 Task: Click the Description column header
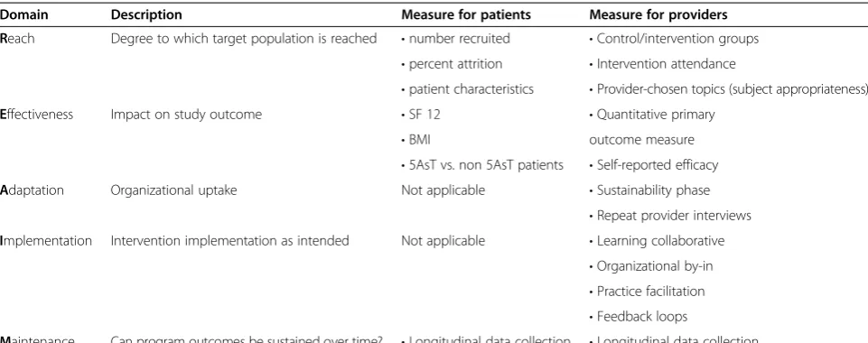(146, 15)
